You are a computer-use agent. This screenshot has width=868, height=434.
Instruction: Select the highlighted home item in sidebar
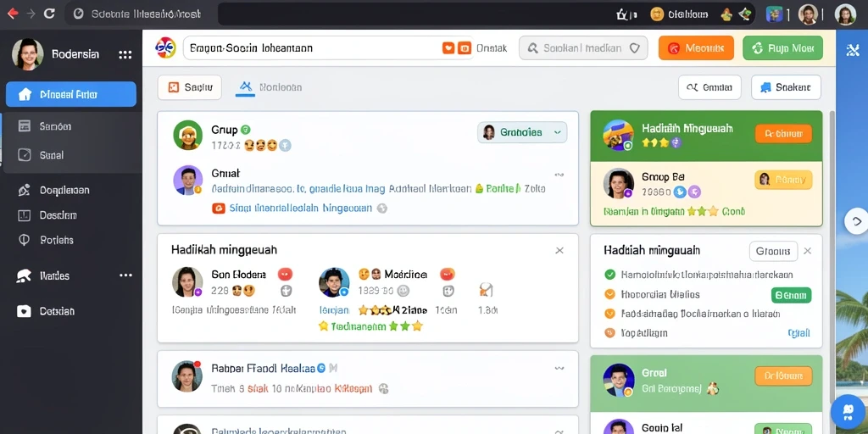71,94
